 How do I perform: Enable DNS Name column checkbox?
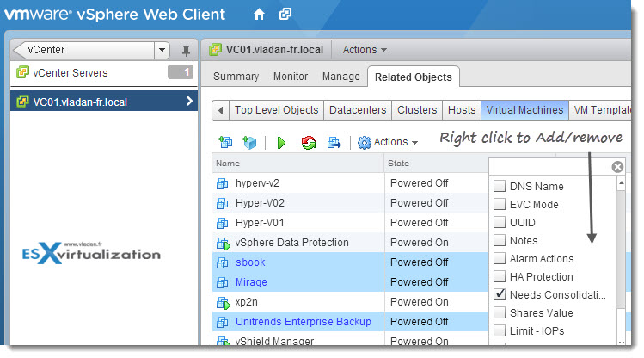tap(500, 186)
